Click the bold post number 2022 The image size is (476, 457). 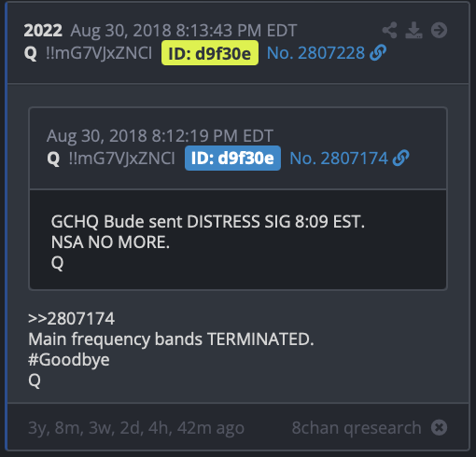coord(43,31)
